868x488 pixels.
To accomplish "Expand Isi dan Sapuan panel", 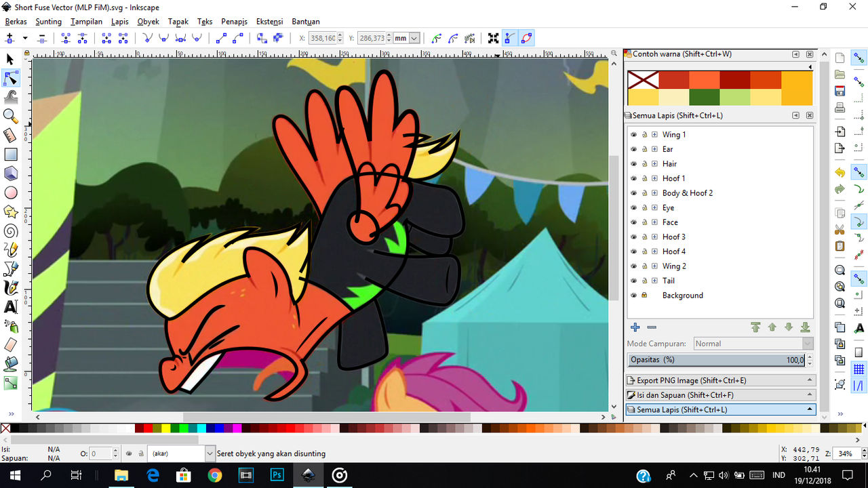I will tap(720, 395).
